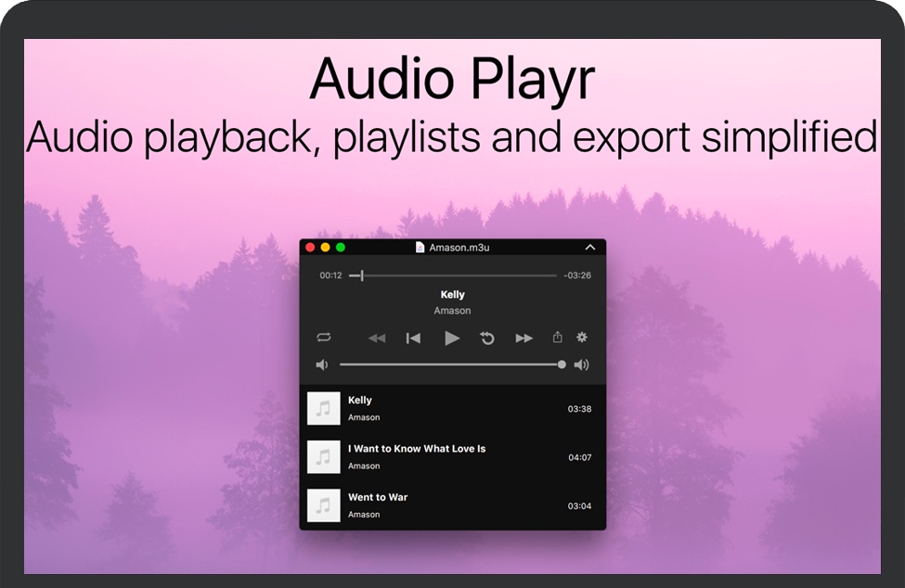Viewport: 905px width, 588px height.
Task: Open the share/export menu
Action: (558, 337)
